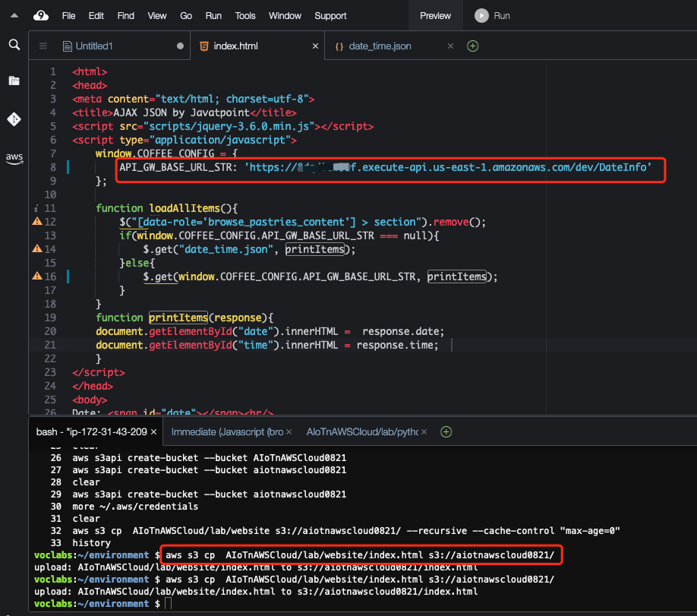This screenshot has width=697, height=616.
Task: Close the index.html tab
Action: (x=315, y=46)
